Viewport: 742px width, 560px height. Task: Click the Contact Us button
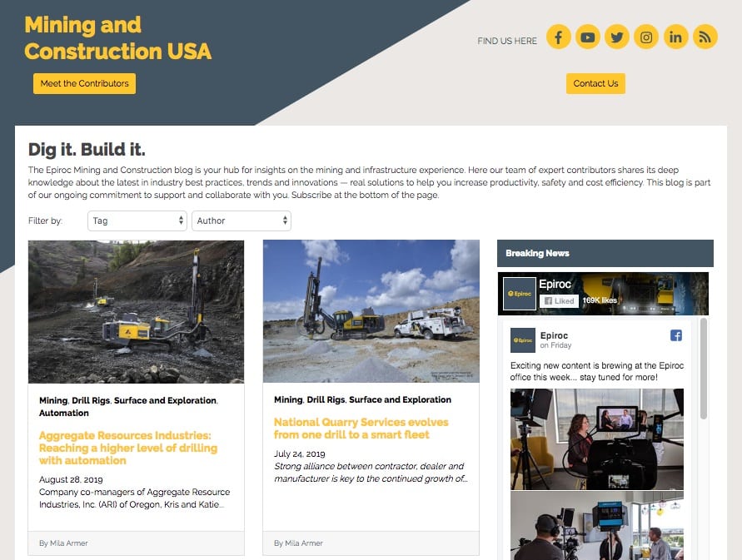coord(595,84)
